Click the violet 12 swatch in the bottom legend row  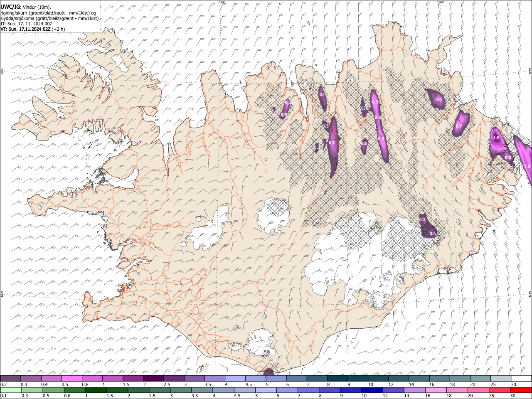[393, 390]
